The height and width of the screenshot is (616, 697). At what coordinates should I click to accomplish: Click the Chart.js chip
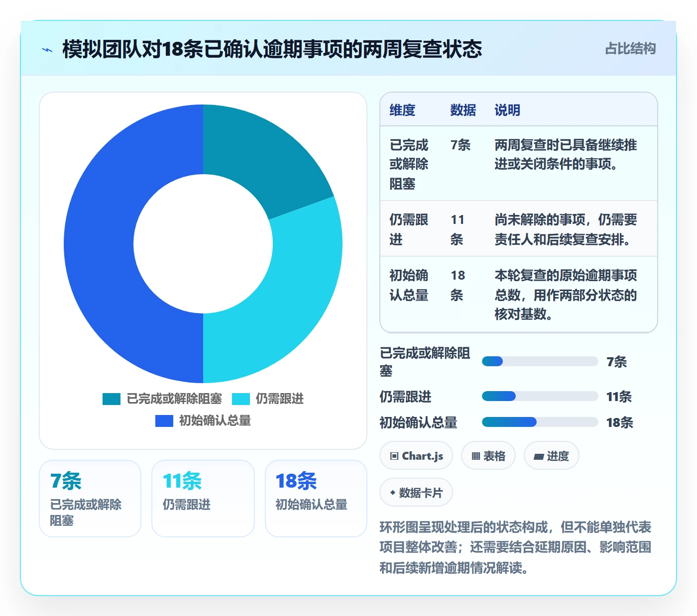pos(416,456)
